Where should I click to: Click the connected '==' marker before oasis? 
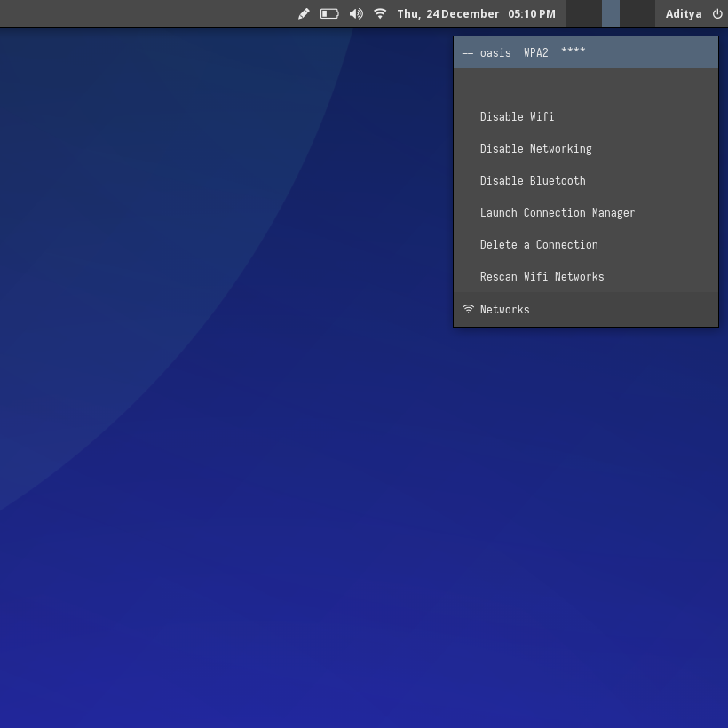467,52
